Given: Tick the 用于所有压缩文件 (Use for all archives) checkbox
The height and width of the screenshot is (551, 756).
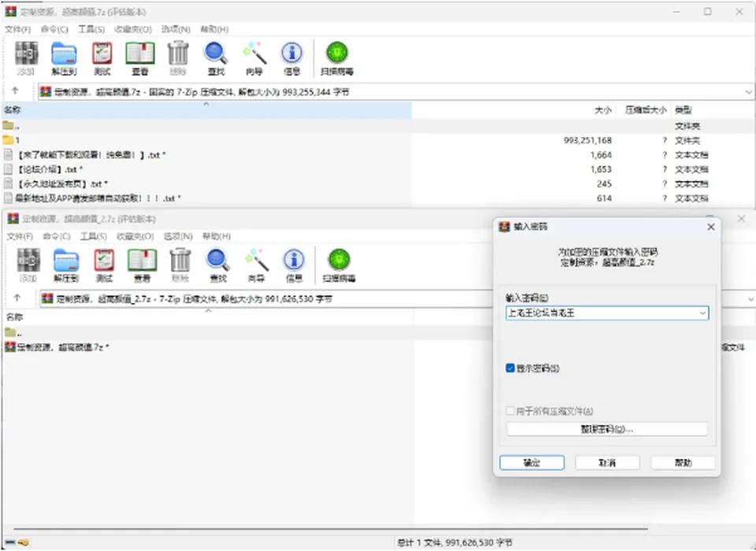Looking at the screenshot, I should [x=510, y=411].
